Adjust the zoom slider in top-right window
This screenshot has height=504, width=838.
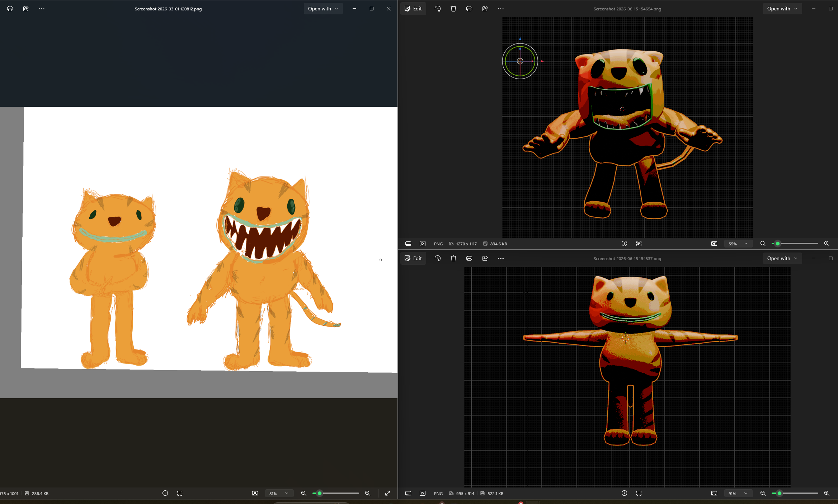click(795, 244)
